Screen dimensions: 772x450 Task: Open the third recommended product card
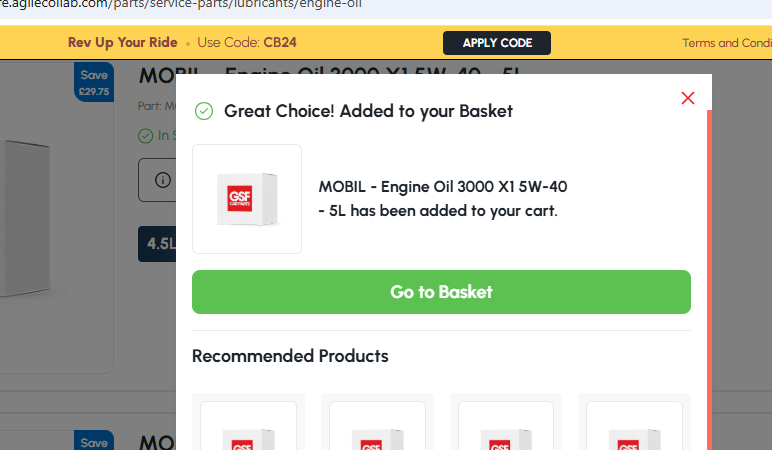(x=506, y=422)
